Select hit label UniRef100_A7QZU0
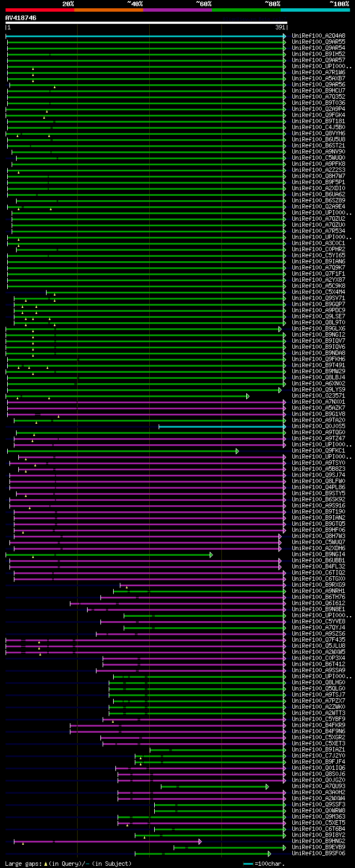 coord(318,225)
